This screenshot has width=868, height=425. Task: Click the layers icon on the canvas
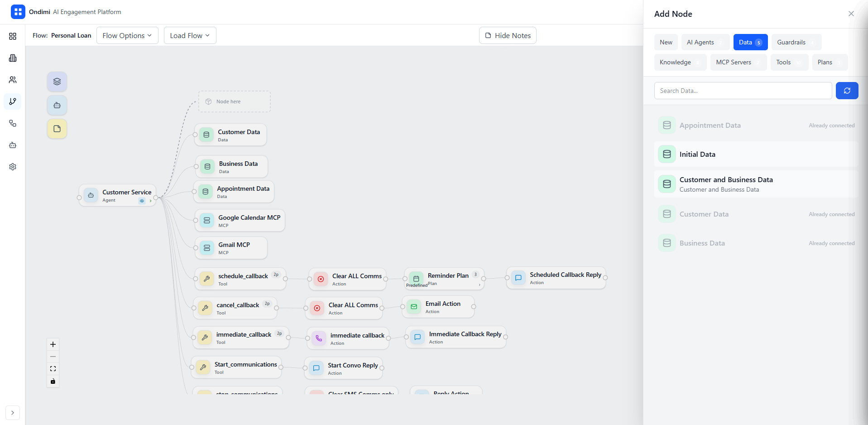tap(57, 82)
